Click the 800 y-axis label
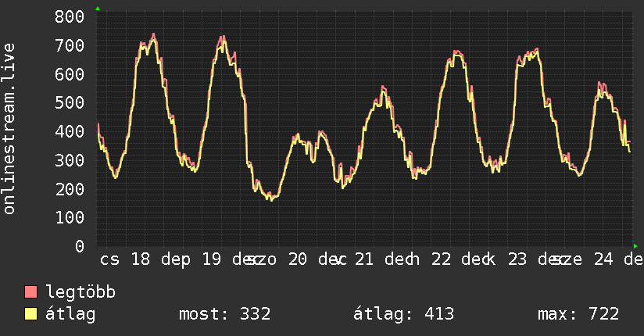The height and width of the screenshot is (336, 644). [70, 17]
